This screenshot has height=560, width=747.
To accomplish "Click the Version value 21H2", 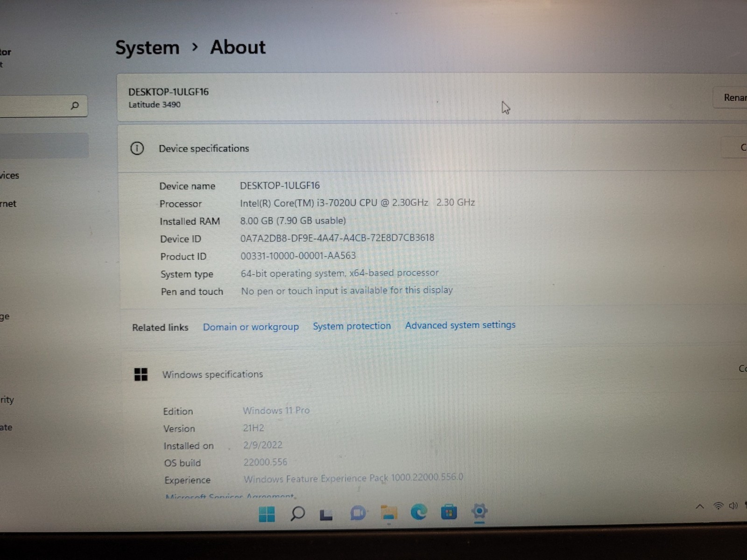I will pos(254,428).
